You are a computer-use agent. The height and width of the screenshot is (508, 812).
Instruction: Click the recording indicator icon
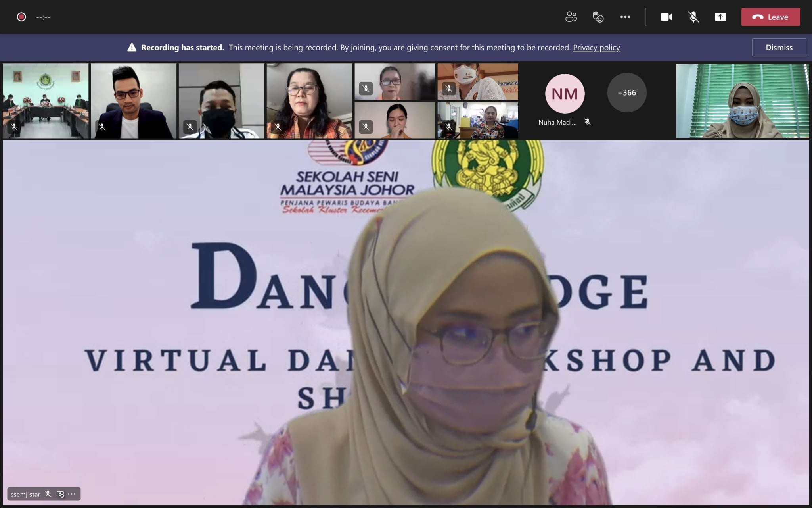[21, 17]
